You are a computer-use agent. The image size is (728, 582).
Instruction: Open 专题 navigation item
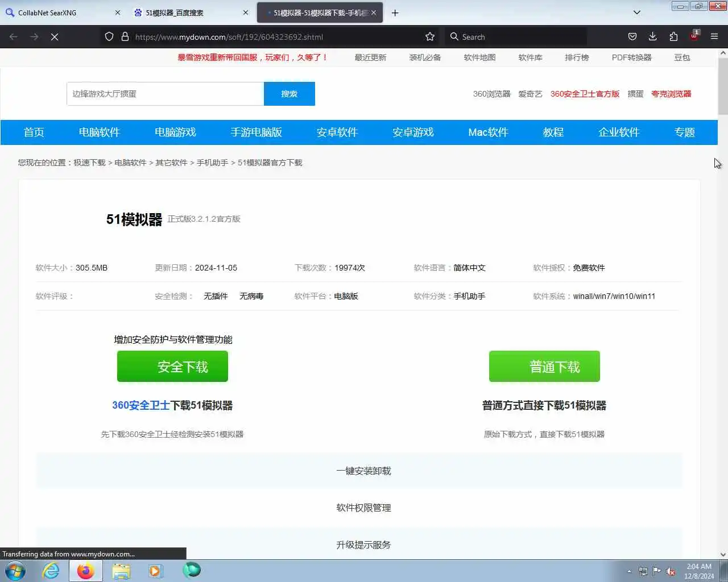[684, 132]
